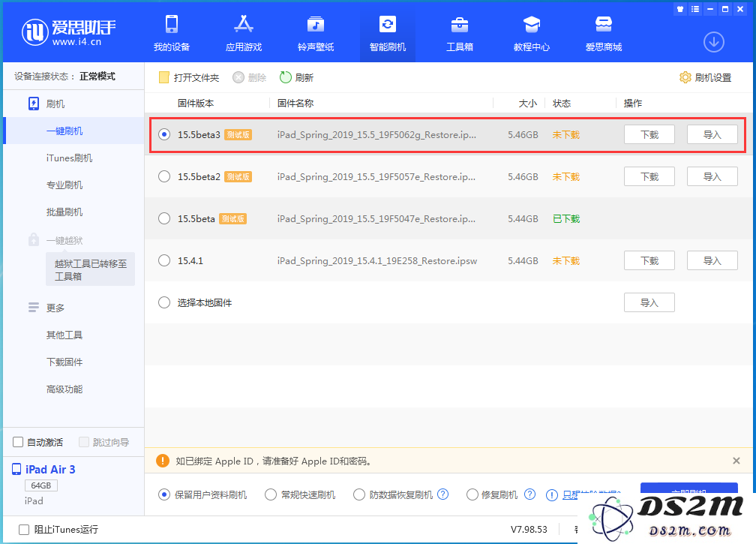756x544 pixels.
Task: Select firmware 15.5beta radio button
Action: 164,218
